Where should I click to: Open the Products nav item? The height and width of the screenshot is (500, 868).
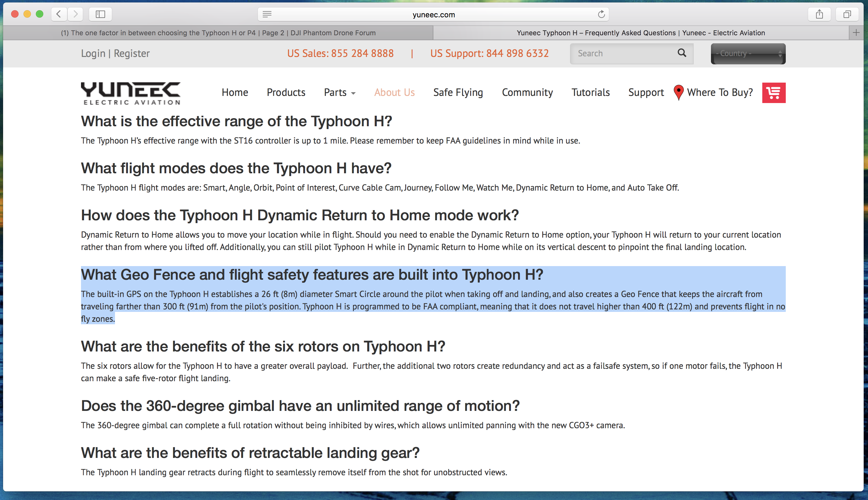[x=286, y=93]
